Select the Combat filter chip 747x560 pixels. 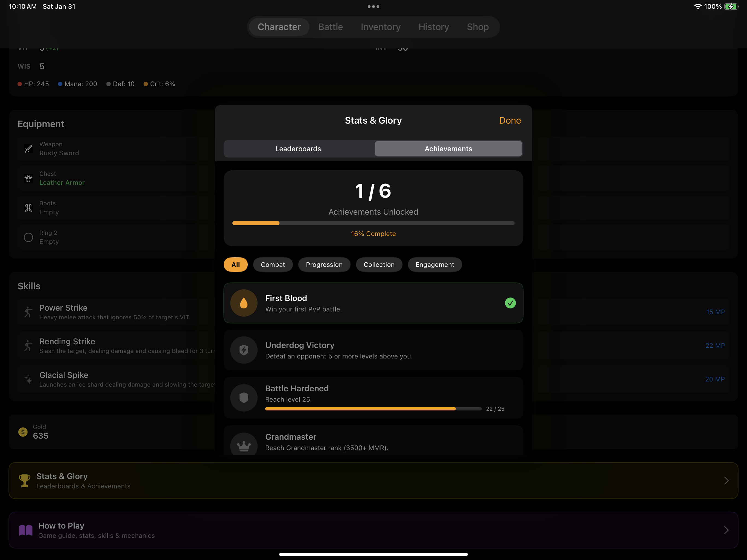tap(273, 264)
